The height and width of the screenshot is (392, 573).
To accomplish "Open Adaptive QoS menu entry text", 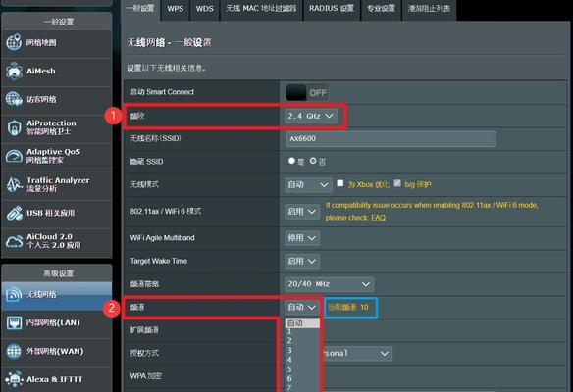I will [x=53, y=156].
